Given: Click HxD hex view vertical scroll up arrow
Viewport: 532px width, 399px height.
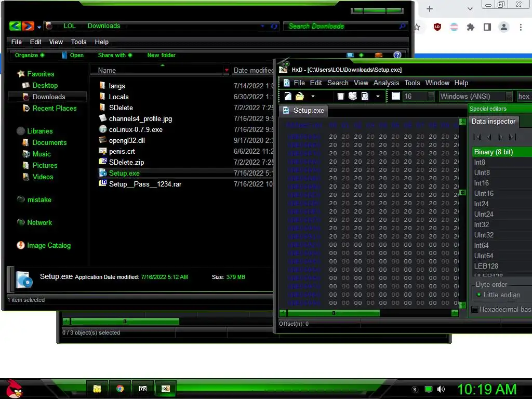Looking at the screenshot, I should [x=462, y=122].
